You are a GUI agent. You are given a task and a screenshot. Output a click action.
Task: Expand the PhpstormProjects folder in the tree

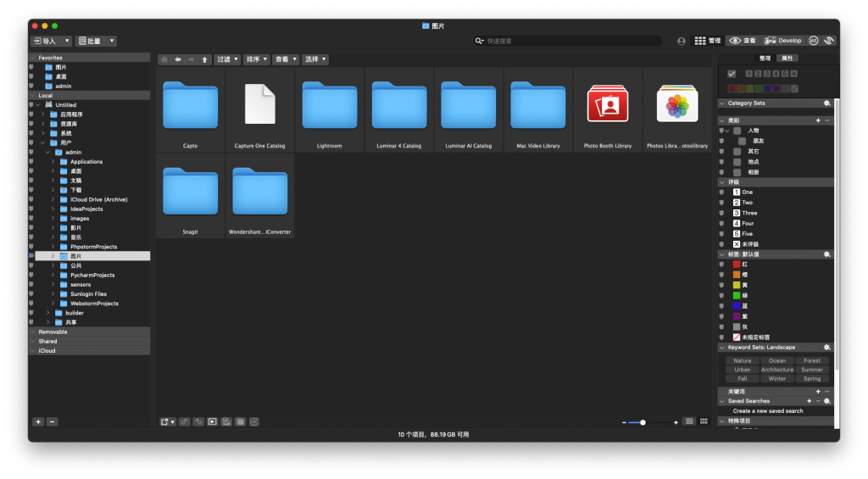pyautogui.click(x=53, y=247)
